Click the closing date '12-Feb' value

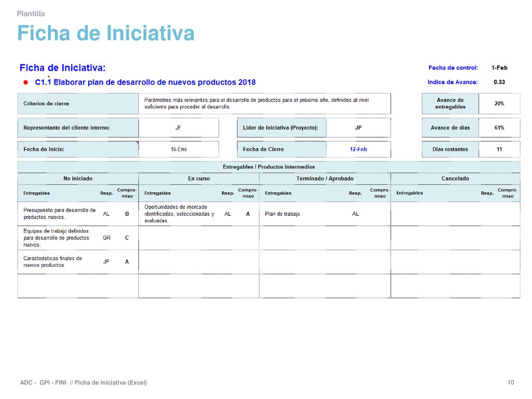tap(358, 149)
